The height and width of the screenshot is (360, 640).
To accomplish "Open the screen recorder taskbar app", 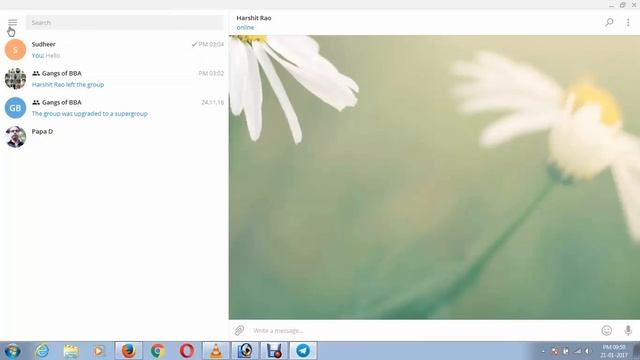I will (x=274, y=351).
